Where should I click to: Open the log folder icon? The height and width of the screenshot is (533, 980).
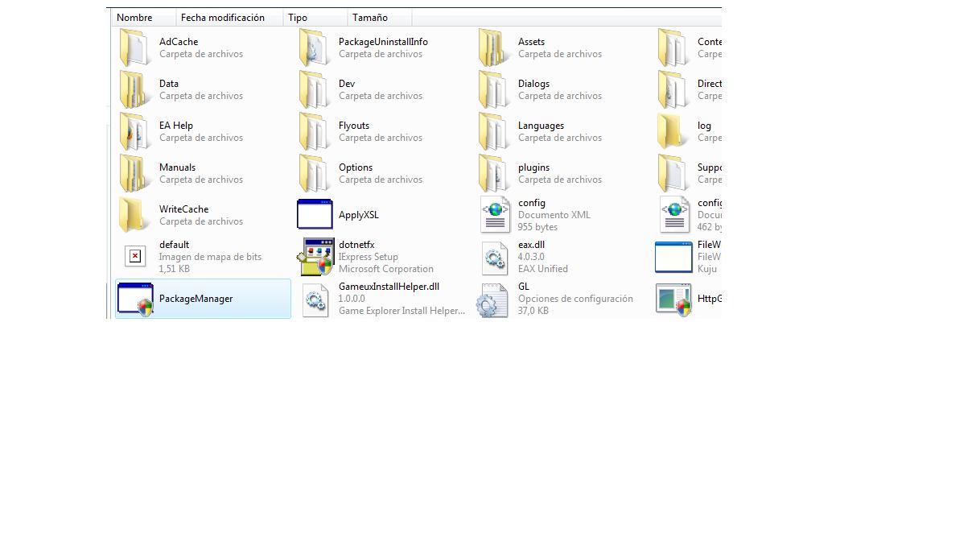[673, 131]
